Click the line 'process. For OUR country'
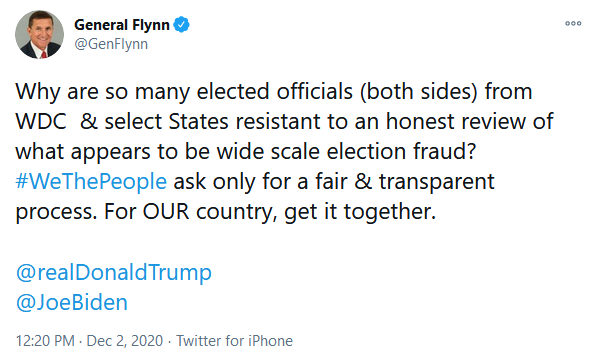This screenshot has width=598, height=362. pyautogui.click(x=225, y=212)
